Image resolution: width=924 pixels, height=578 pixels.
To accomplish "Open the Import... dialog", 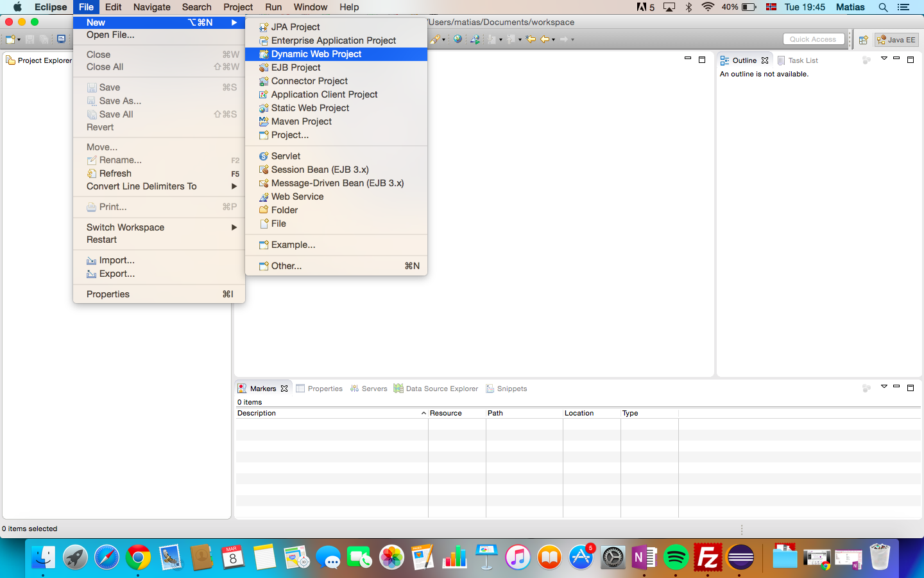I will (159, 260).
